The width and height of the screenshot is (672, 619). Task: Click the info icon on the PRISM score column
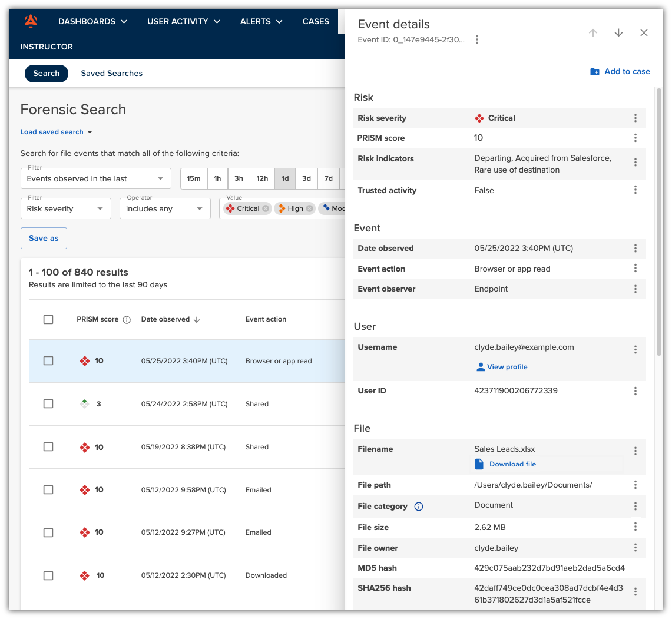point(127,319)
